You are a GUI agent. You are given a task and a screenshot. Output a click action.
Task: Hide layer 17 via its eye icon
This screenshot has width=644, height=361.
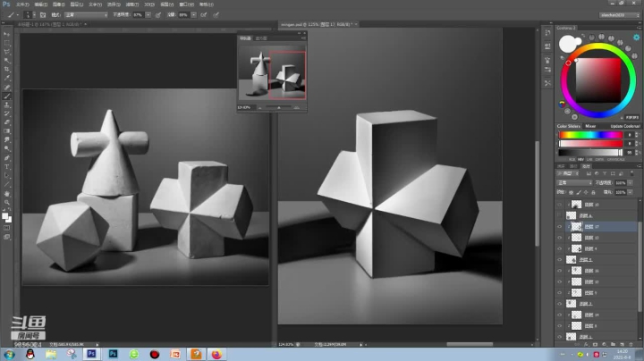coord(559,226)
